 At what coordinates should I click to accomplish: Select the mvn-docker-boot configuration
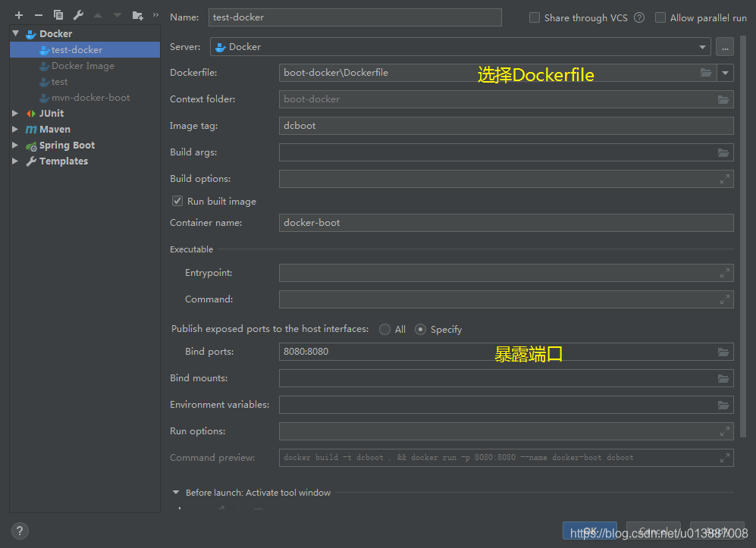point(85,97)
